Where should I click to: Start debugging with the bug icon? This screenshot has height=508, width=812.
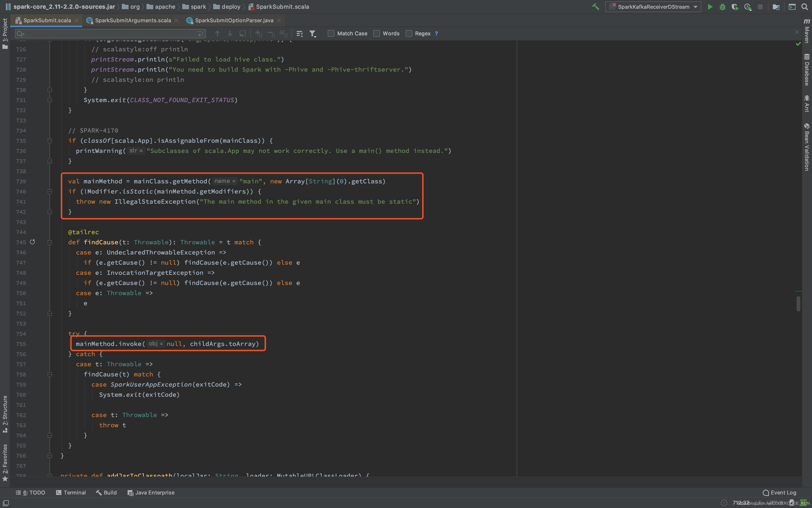722,7
